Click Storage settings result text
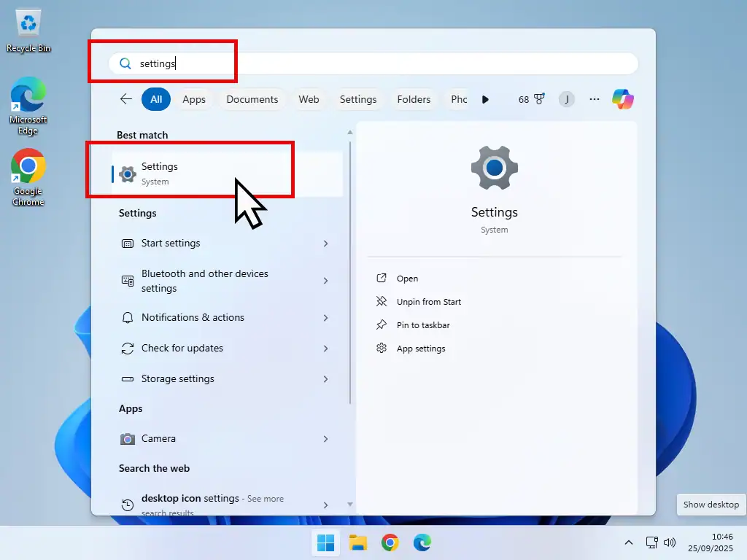The height and width of the screenshot is (560, 747). (x=178, y=378)
